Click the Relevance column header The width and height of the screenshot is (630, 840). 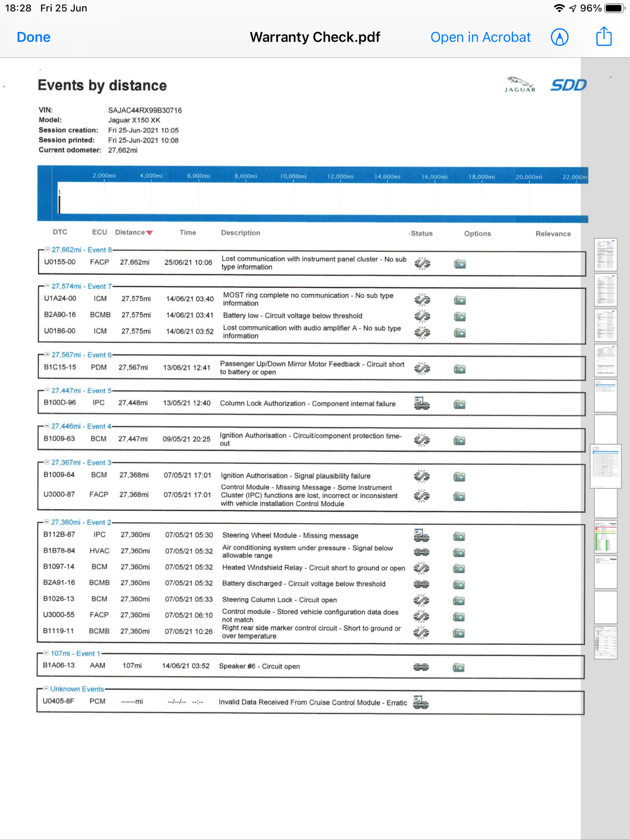click(553, 234)
